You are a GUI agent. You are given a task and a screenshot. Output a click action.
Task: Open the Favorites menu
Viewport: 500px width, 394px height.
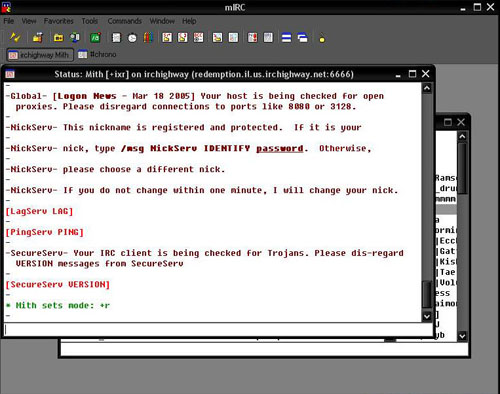click(59, 21)
